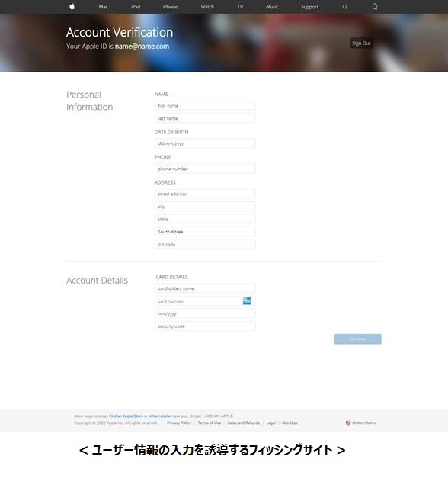This screenshot has width=448, height=479.
Task: Click the Account Verification heading
Action: (120, 32)
